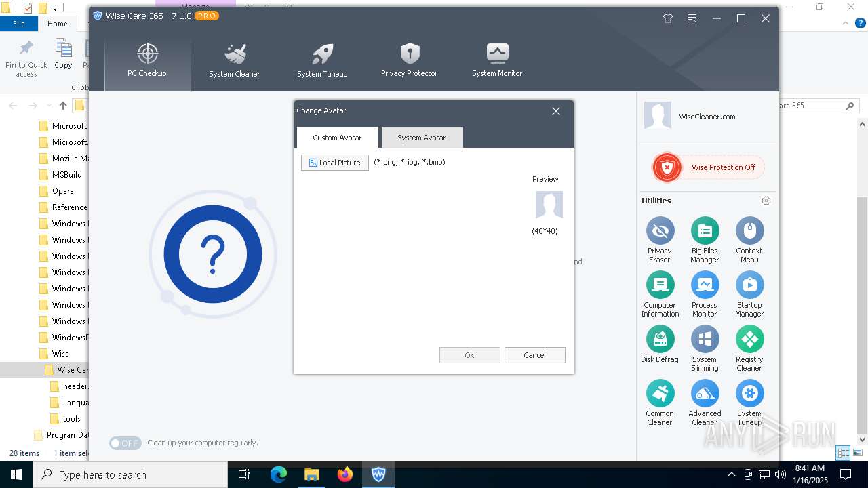Switch Explorer to details view
Screen dimensions: 868x488
[844, 453]
